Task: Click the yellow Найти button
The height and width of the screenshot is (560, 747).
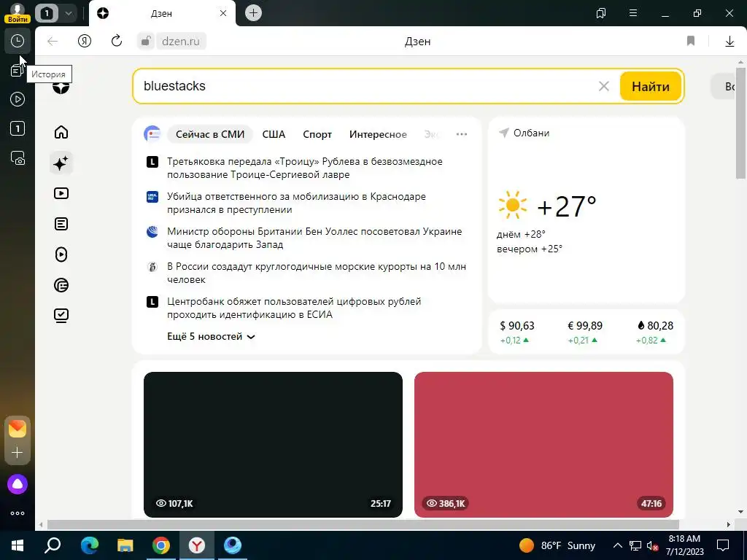Action: (x=650, y=86)
